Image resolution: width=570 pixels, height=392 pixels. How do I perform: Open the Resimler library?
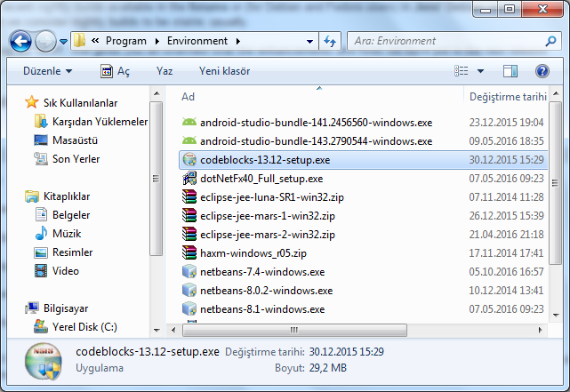(x=72, y=252)
